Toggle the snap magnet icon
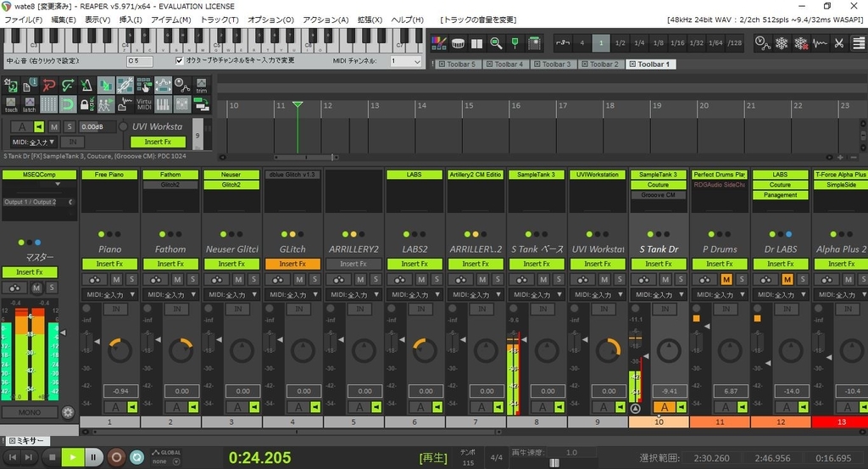 68,104
